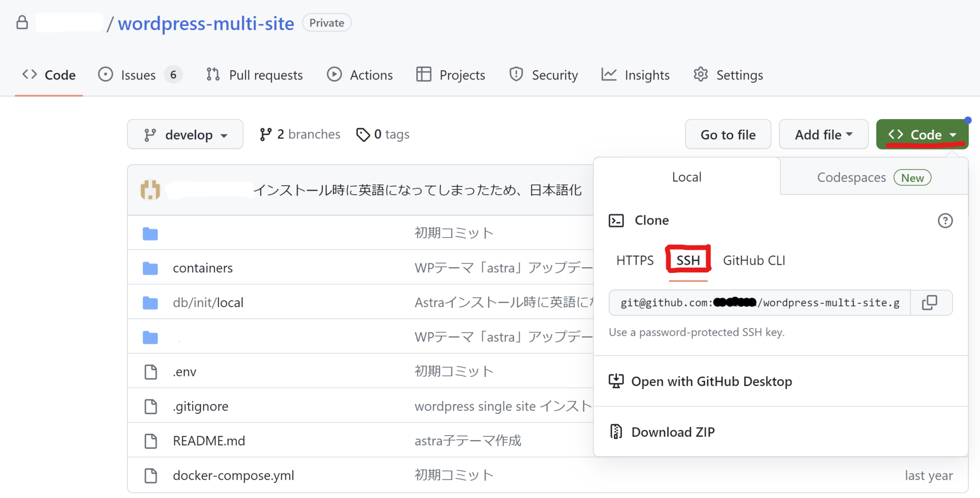Click the Go to file button

728,134
